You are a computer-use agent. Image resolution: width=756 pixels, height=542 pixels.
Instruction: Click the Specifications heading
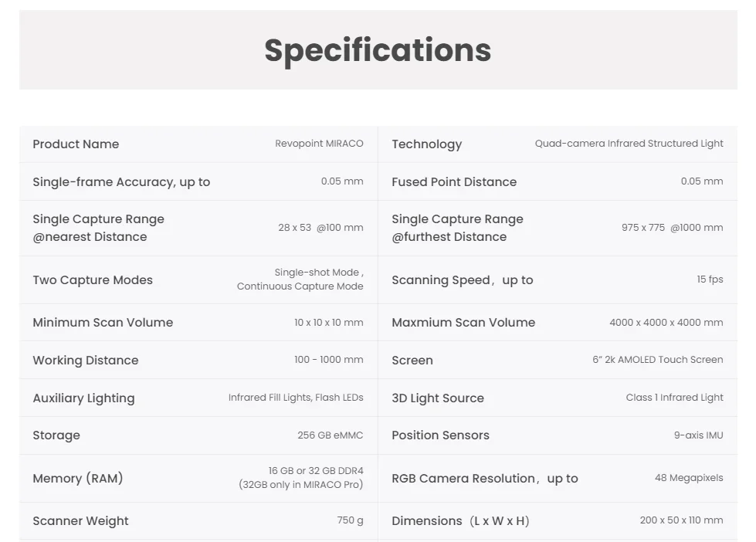[378, 50]
